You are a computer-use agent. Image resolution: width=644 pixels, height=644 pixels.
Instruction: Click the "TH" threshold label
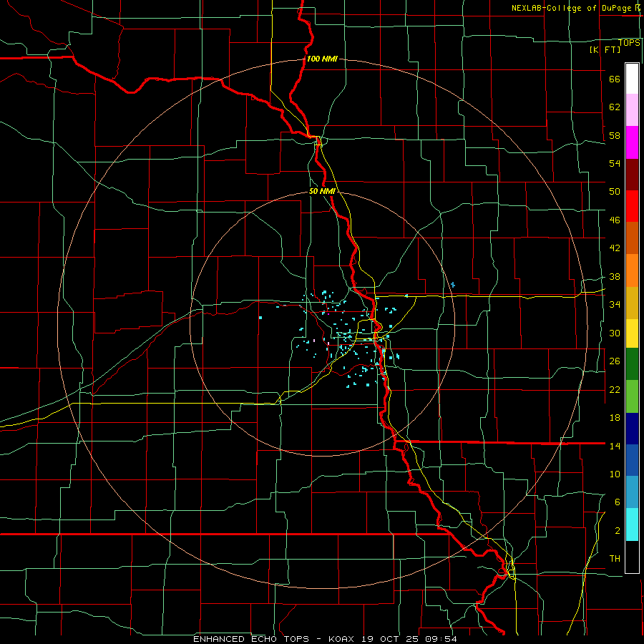click(615, 559)
